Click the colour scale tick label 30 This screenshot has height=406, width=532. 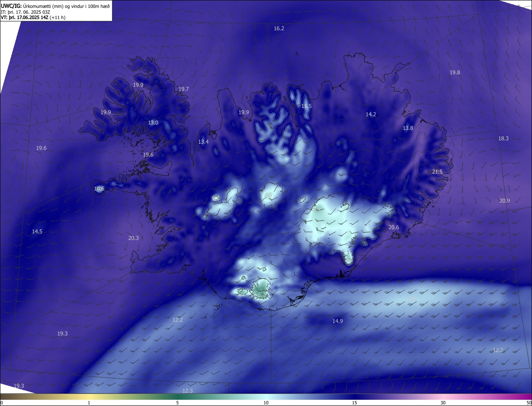point(443,403)
